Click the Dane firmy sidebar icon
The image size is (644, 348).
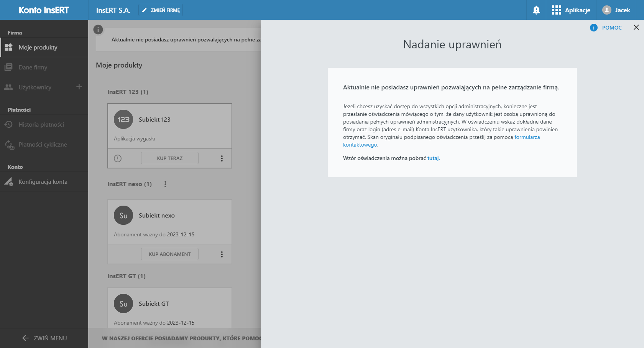coord(8,68)
